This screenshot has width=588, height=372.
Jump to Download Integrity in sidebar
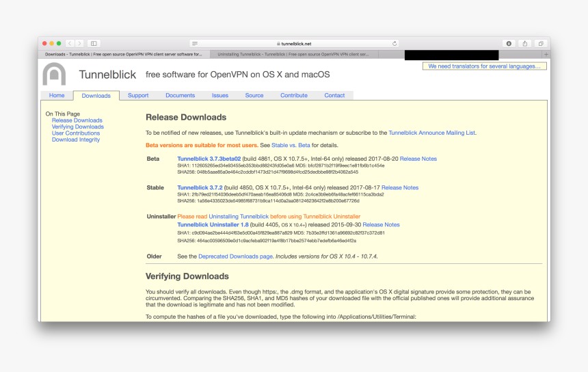point(76,139)
